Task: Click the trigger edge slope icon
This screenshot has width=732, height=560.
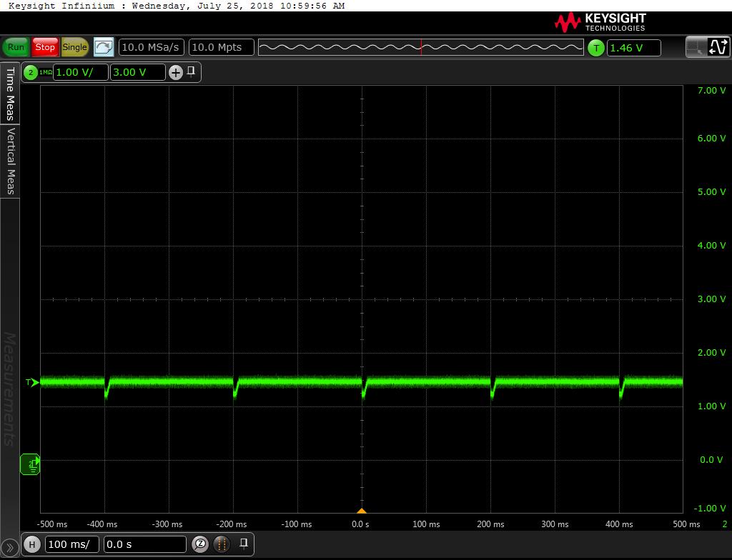Action: 718,47
